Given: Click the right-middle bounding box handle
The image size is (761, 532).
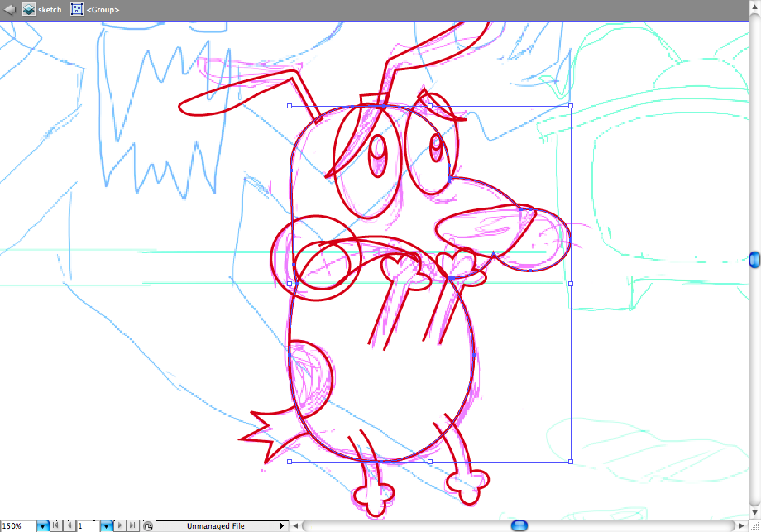Looking at the screenshot, I should click(x=571, y=284).
